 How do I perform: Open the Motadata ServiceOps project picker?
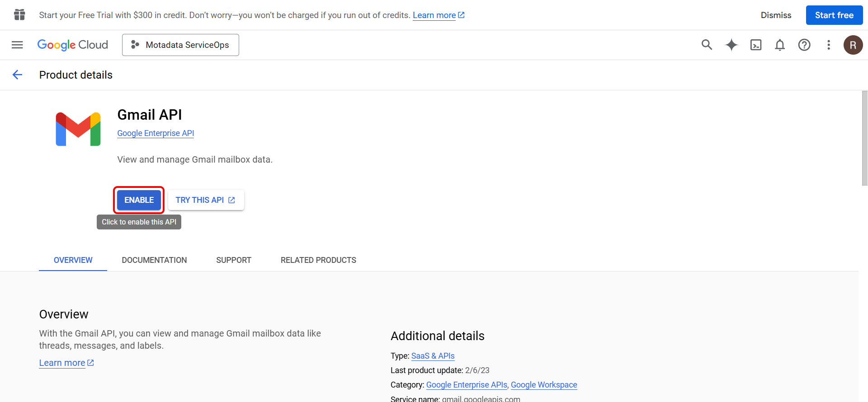coord(180,45)
